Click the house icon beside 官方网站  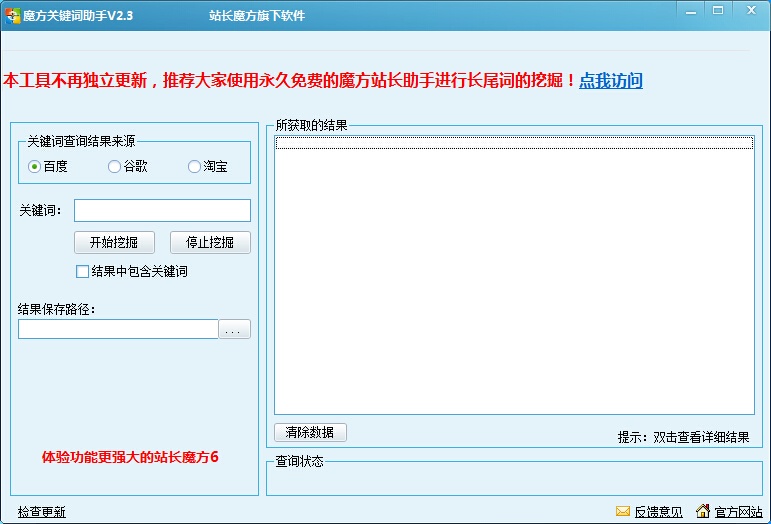pos(703,511)
